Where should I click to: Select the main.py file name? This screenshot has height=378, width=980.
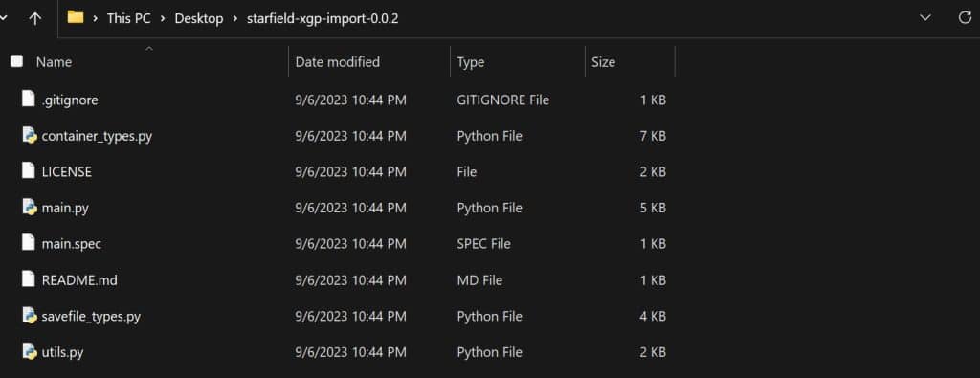click(65, 208)
